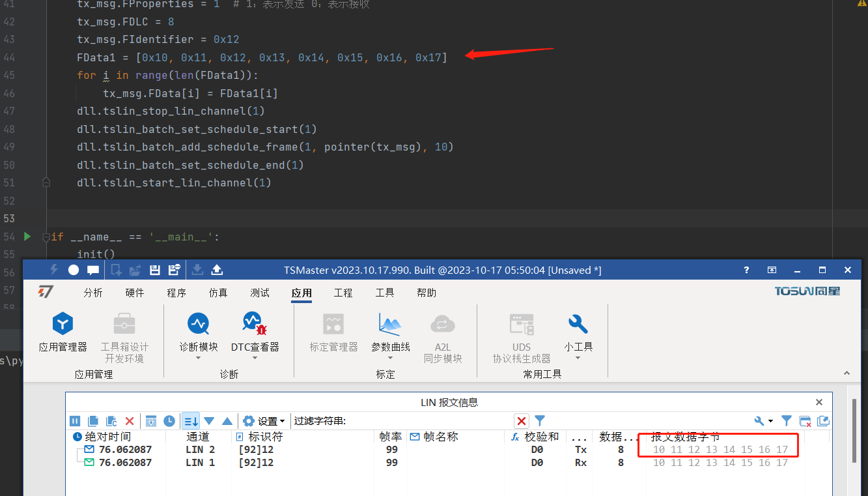Select the 应用 ribbon tab
This screenshot has height=496, width=868.
tap(301, 293)
